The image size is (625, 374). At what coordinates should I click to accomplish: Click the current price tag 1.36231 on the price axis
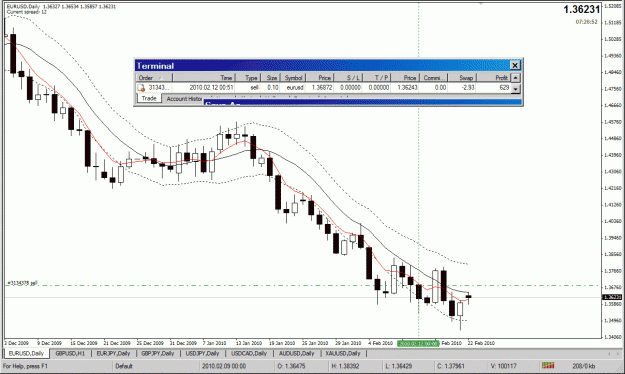(x=612, y=297)
